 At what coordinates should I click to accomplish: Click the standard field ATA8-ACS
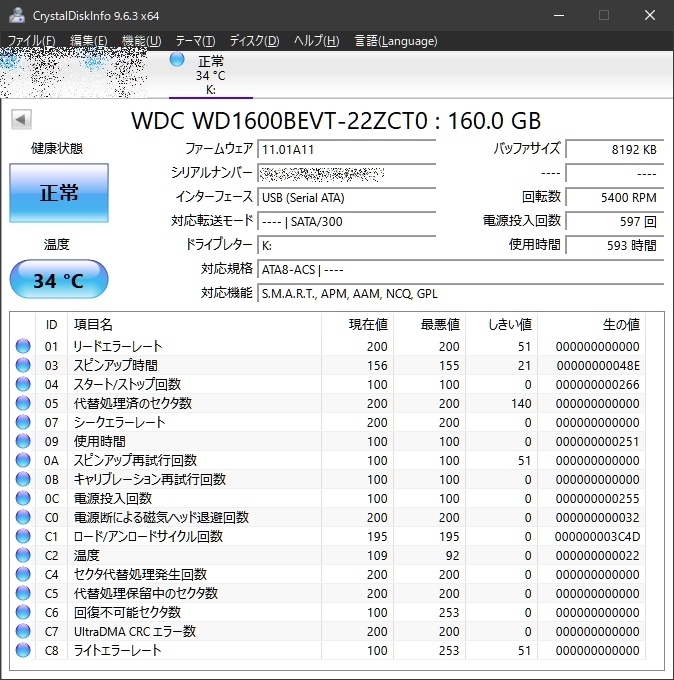[x=461, y=270]
